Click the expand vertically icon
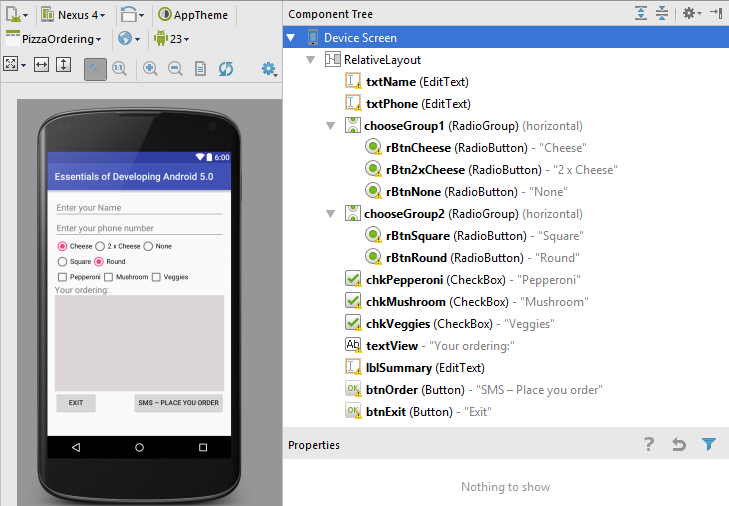The height and width of the screenshot is (506, 729). pyautogui.click(x=63, y=64)
